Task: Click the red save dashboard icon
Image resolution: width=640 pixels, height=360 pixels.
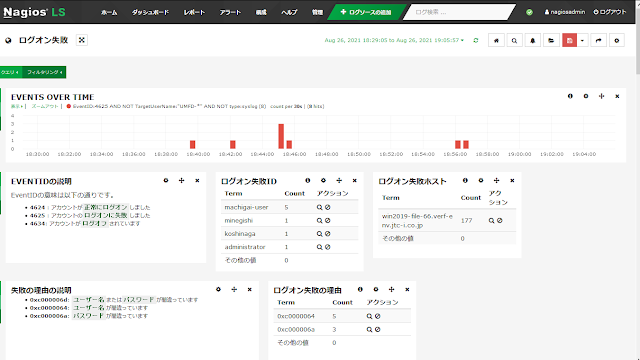Action: click(x=569, y=40)
